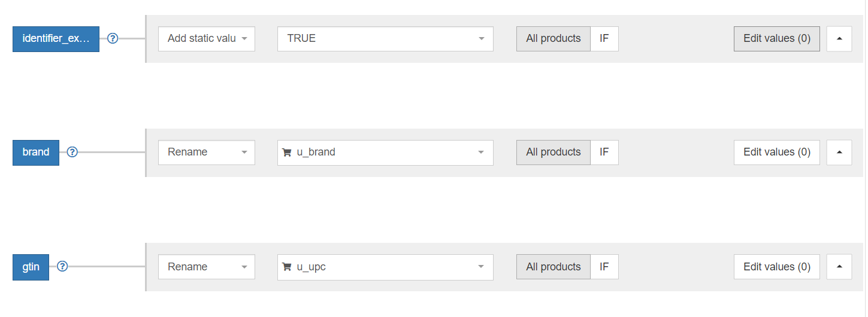The height and width of the screenshot is (317, 868).
Task: Collapse the identifier_exists row with arrow button
Action: 839,38
